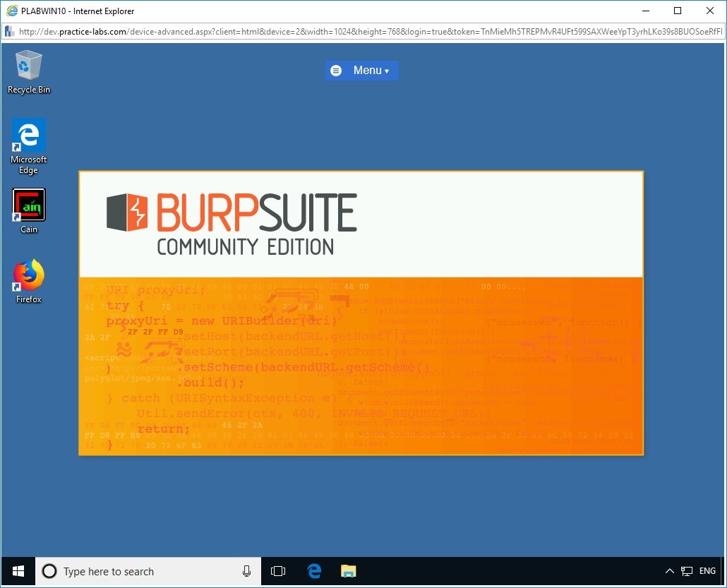
Task: Maximize the Internet Explorer window
Action: [677, 11]
